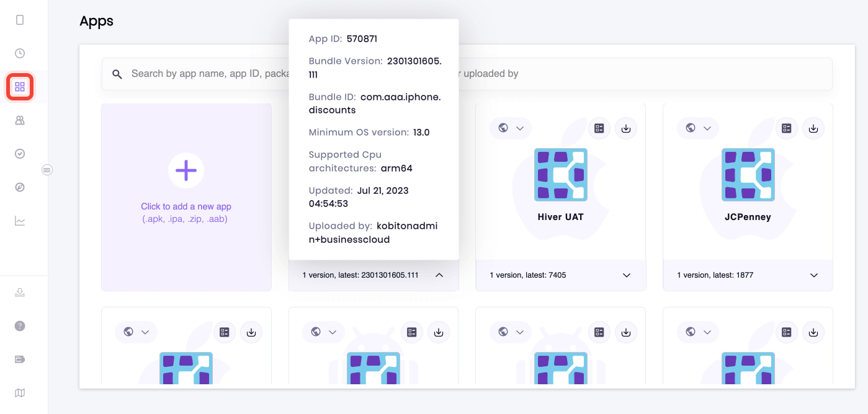This screenshot has width=868, height=414.
Task: Download the Hiver UAT app
Action: [x=626, y=128]
